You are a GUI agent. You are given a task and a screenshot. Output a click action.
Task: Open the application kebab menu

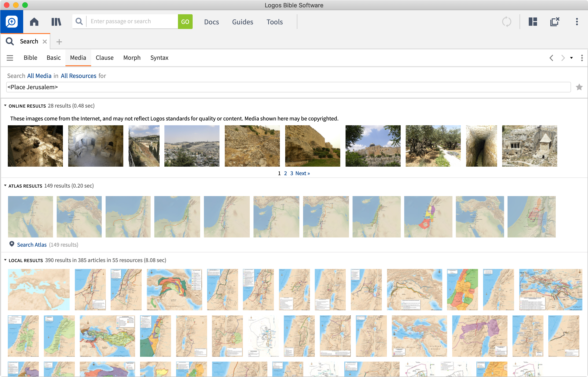click(x=577, y=22)
